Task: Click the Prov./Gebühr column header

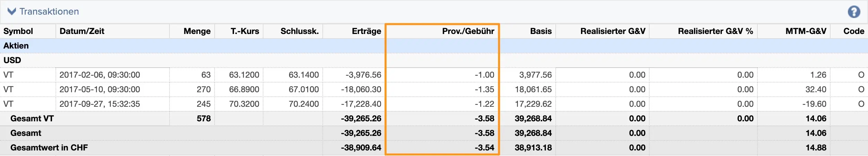Action: pyautogui.click(x=468, y=31)
